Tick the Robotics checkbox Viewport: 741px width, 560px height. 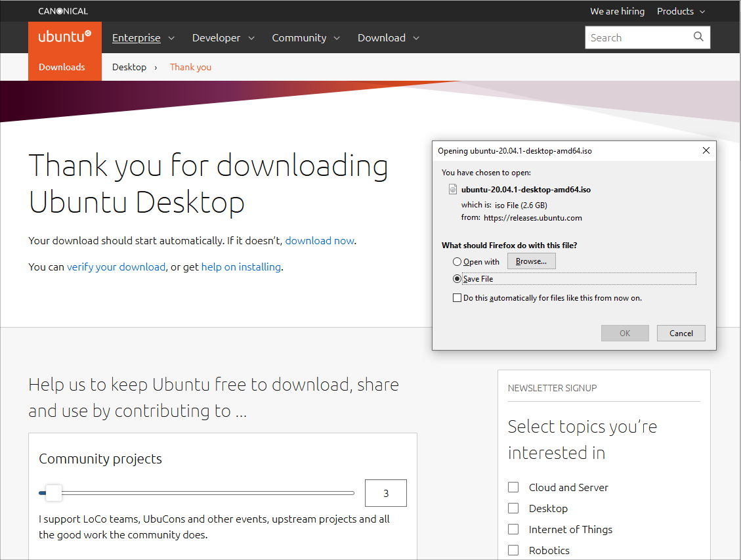click(513, 550)
